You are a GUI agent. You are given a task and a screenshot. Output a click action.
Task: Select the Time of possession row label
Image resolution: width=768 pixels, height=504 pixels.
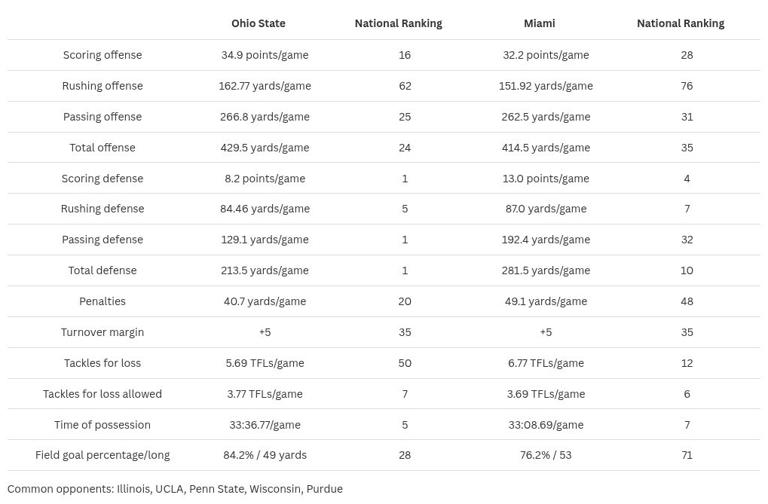102,425
